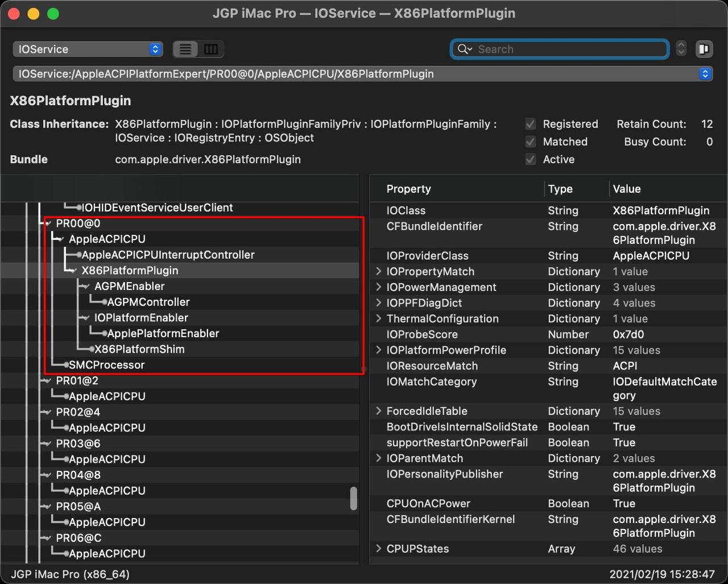Viewport: 728px width, 584px height.
Task: Open the IOService plane dropdown
Action: 88,49
